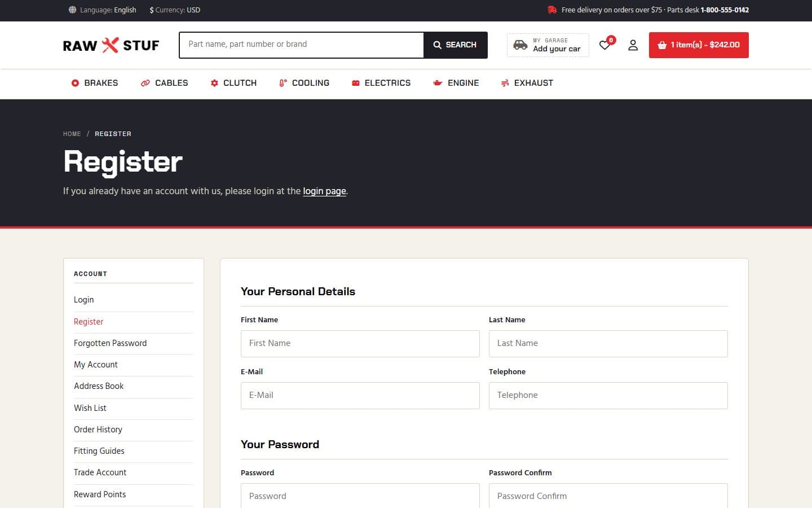This screenshot has height=508, width=812.
Task: Click the Cables link icon
Action: click(x=145, y=83)
